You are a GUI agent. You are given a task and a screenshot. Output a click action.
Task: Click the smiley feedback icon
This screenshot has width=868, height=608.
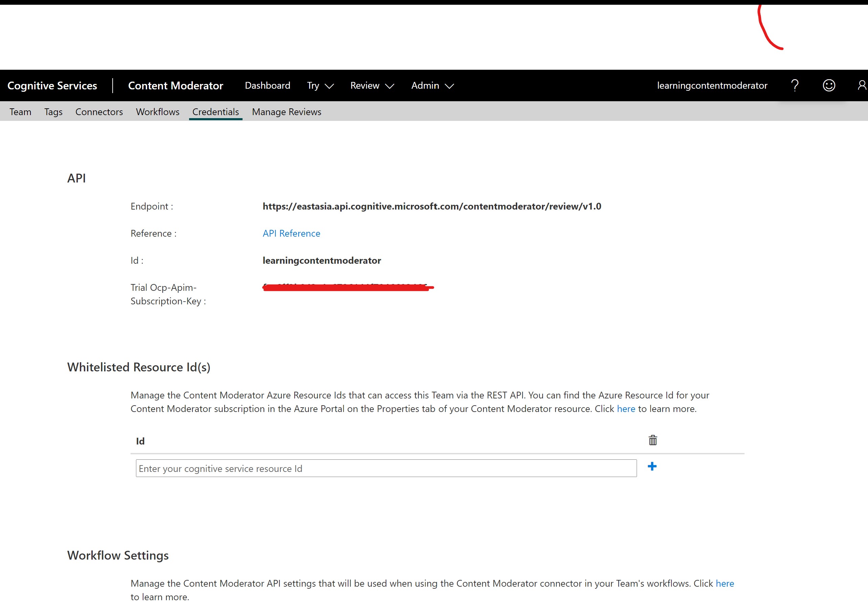pos(829,86)
